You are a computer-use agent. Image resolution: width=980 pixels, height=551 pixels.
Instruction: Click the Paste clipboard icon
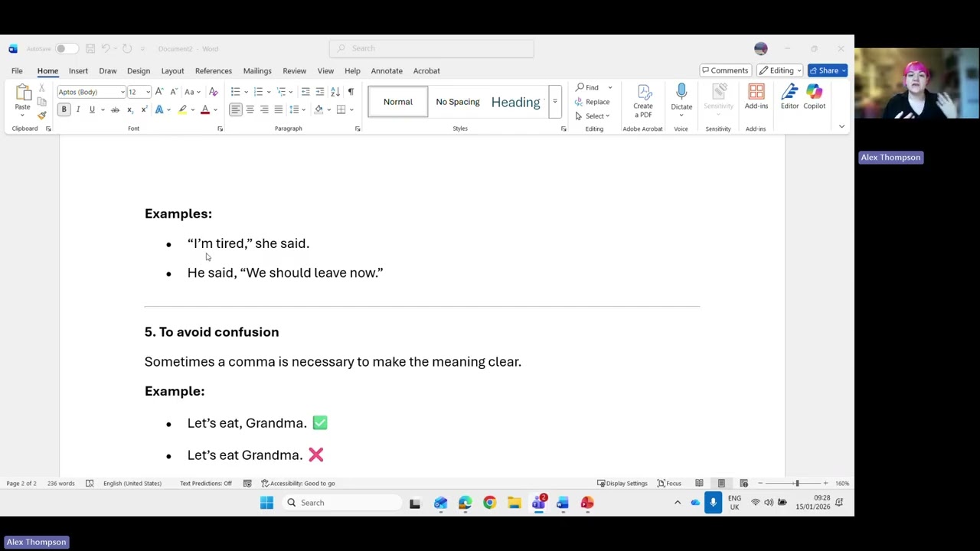point(23,93)
